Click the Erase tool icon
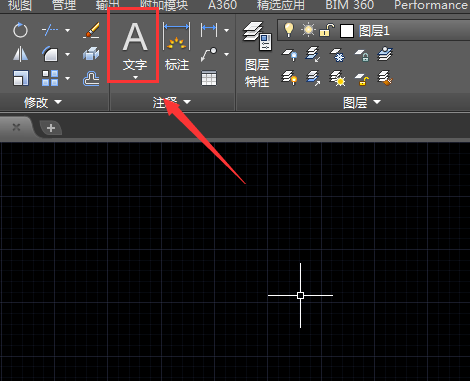Screen dimensions: 470x381 point(91,30)
